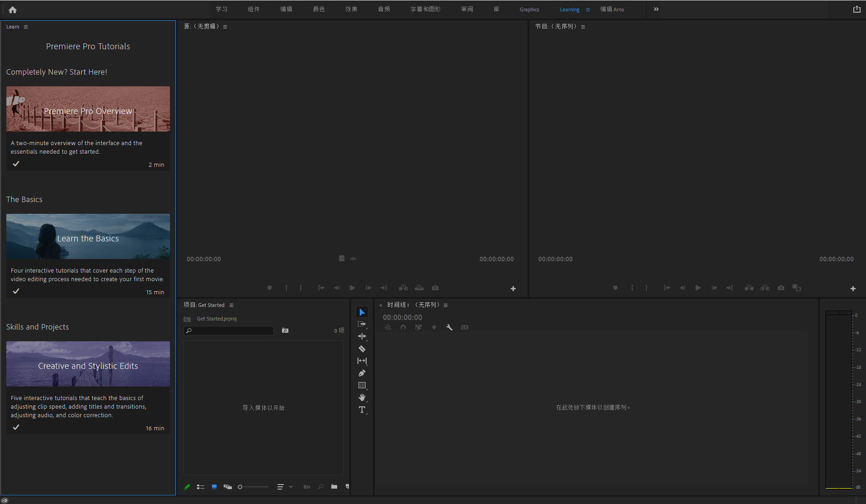Create new bin in Project panel
The height and width of the screenshot is (504, 866).
click(x=334, y=487)
